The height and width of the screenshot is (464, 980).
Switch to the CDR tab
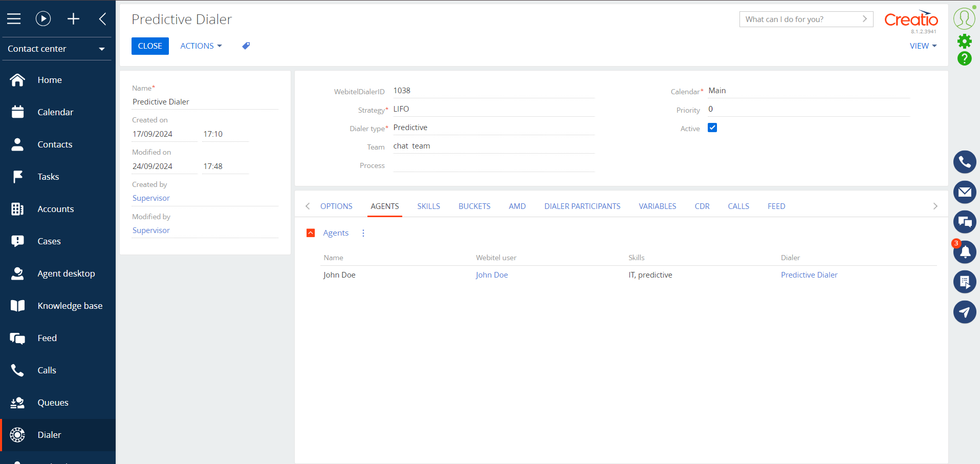(x=702, y=206)
